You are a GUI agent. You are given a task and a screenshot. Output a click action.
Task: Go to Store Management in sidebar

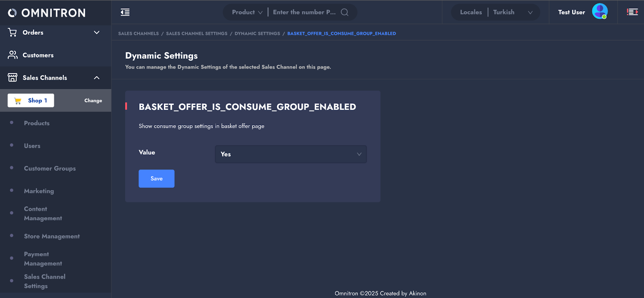[x=52, y=236]
